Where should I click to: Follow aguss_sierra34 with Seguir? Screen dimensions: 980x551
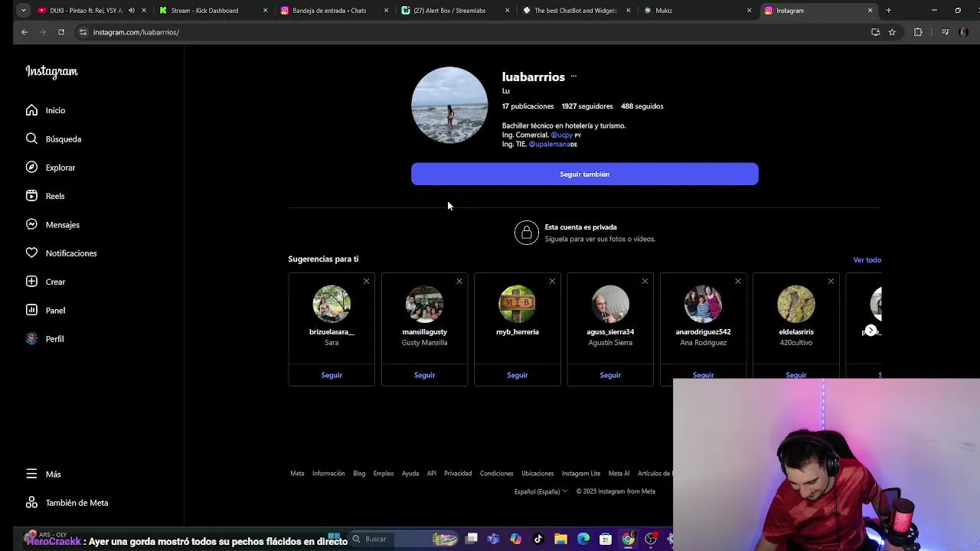pos(610,375)
